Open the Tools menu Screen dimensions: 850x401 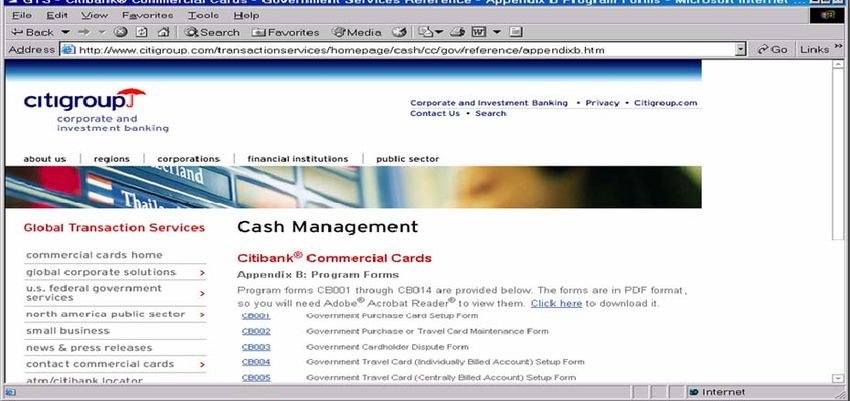pos(203,16)
